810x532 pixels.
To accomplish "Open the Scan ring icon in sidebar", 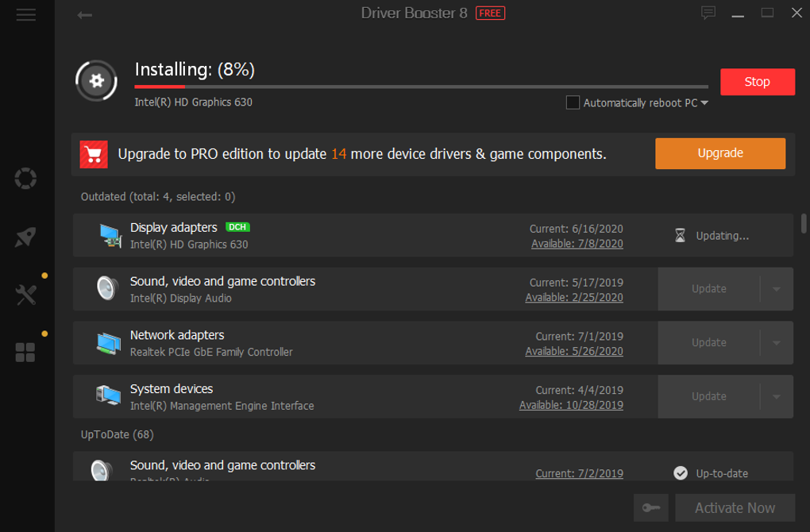I will (25, 179).
